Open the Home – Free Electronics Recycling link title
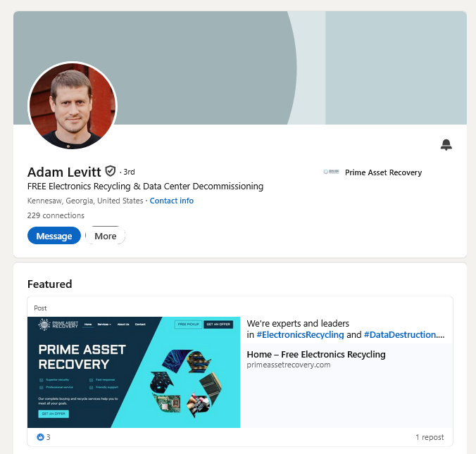This screenshot has height=454, width=476. (316, 355)
